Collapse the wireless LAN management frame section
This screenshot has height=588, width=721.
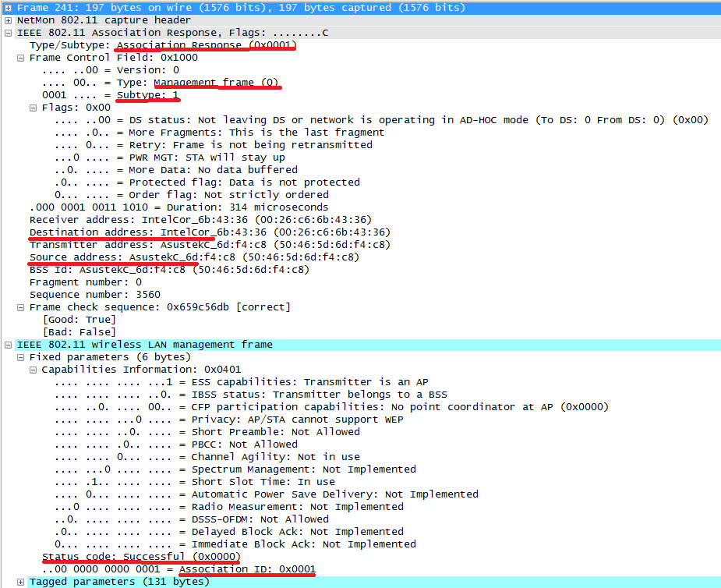click(8, 345)
